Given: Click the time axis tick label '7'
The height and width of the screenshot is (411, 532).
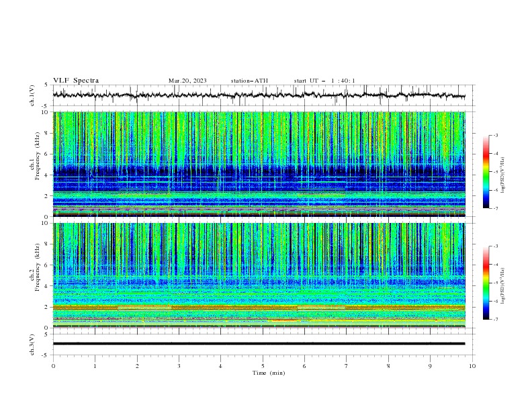Looking at the screenshot, I should [346, 366].
